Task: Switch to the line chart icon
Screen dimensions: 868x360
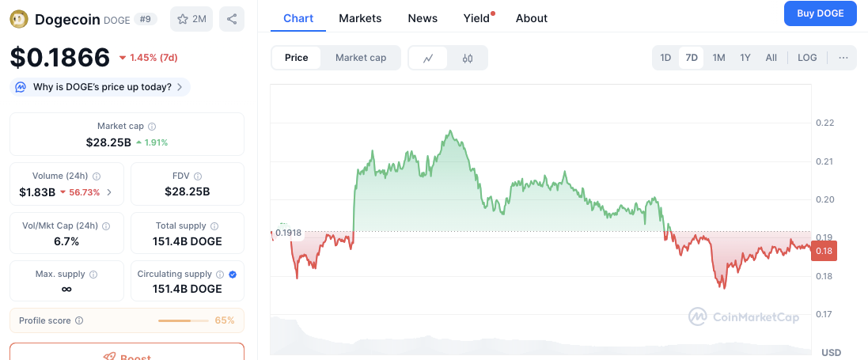Action: pos(428,58)
